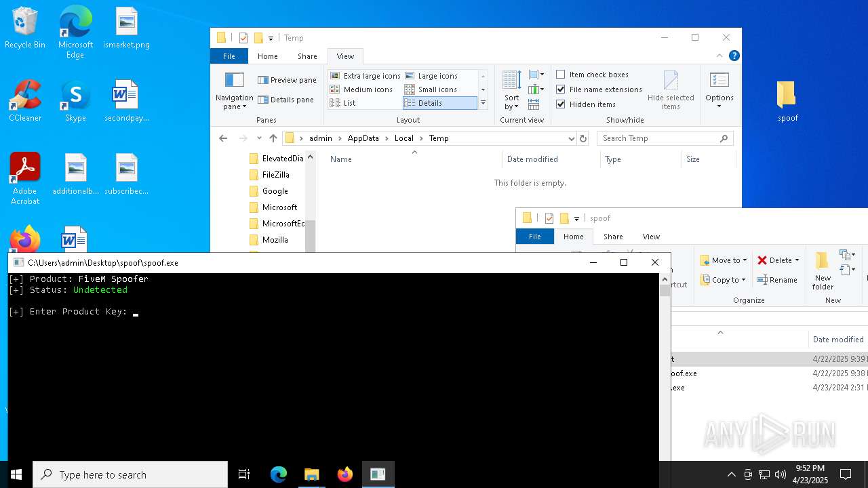The width and height of the screenshot is (868, 488).
Task: Click the Navigation pane button in Temp window
Action: coord(234,91)
